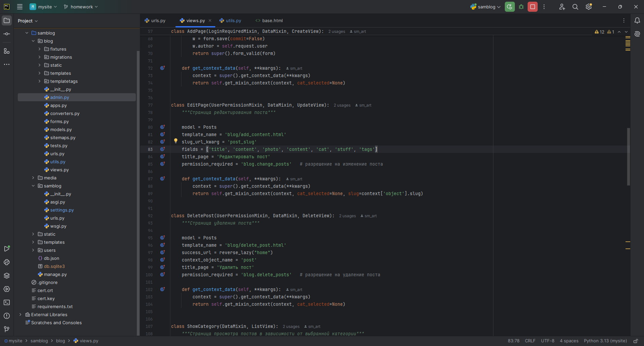Image resolution: width=644 pixels, height=346 pixels.
Task: Click the intention lightbulb on line 82
Action: click(175, 141)
